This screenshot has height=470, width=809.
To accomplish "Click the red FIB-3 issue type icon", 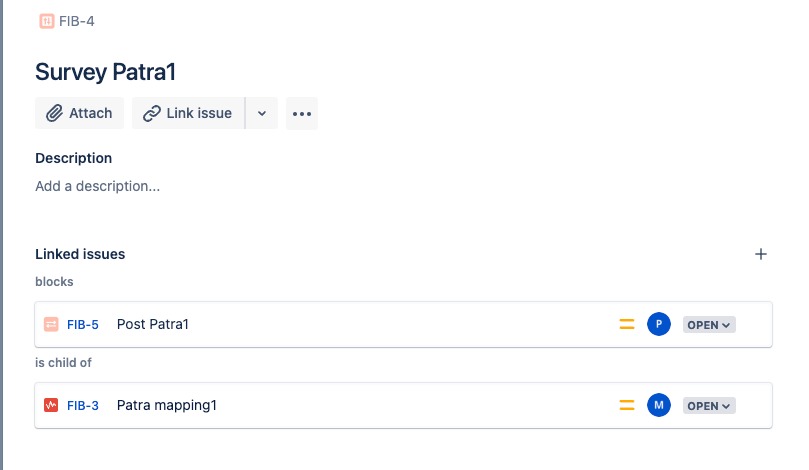I will 51,406.
